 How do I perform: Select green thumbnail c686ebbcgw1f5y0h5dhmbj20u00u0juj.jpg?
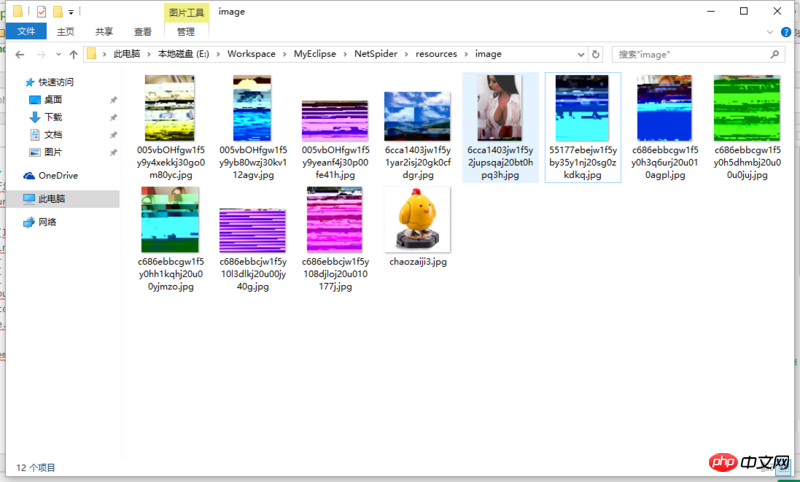(x=747, y=108)
